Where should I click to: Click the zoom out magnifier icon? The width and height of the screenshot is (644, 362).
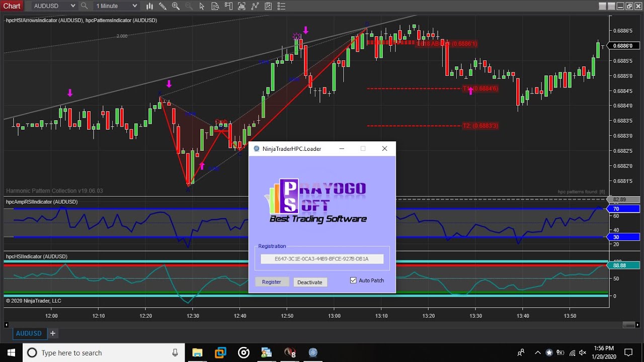click(189, 6)
